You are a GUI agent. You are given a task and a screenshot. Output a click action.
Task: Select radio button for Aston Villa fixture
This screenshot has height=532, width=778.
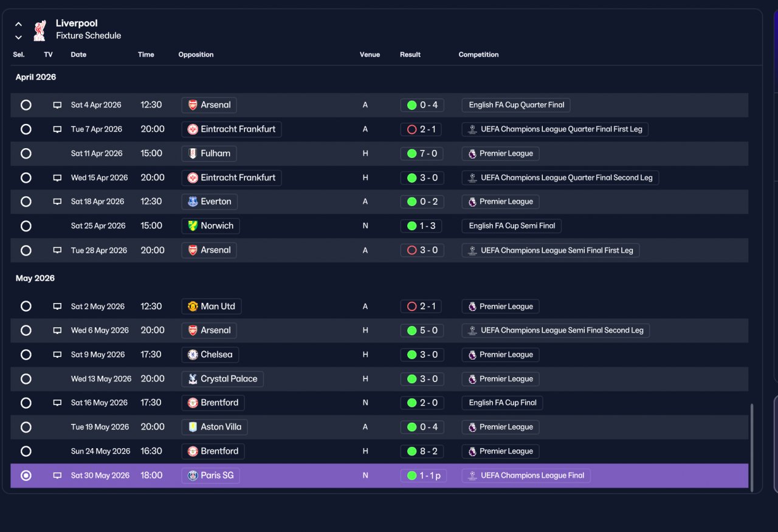tap(26, 427)
